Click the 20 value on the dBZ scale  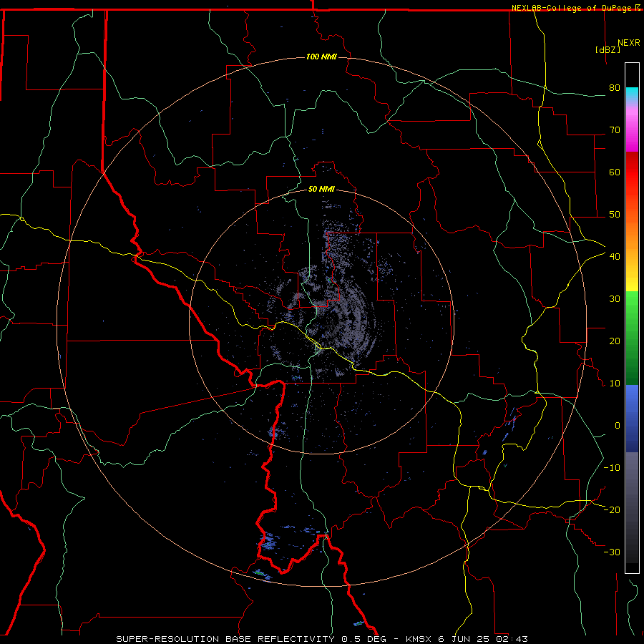(x=615, y=341)
